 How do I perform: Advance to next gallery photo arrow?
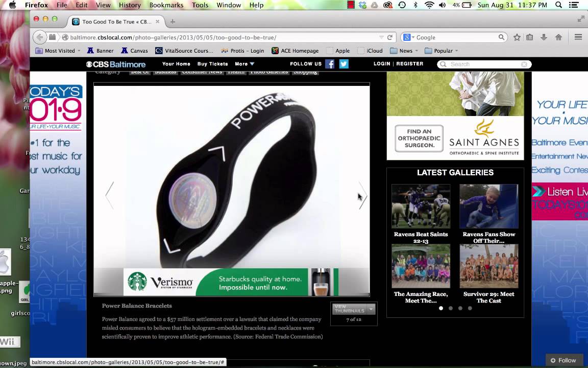pyautogui.click(x=362, y=195)
